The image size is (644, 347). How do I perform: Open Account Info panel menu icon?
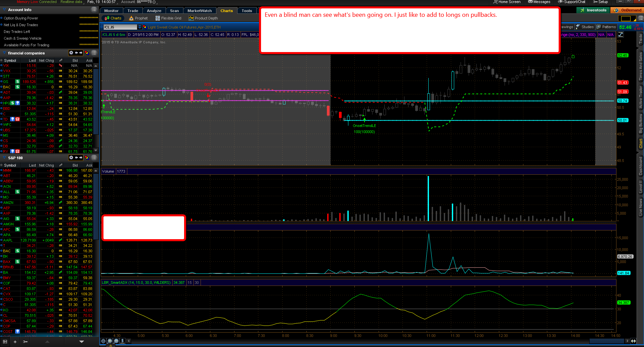tap(94, 10)
